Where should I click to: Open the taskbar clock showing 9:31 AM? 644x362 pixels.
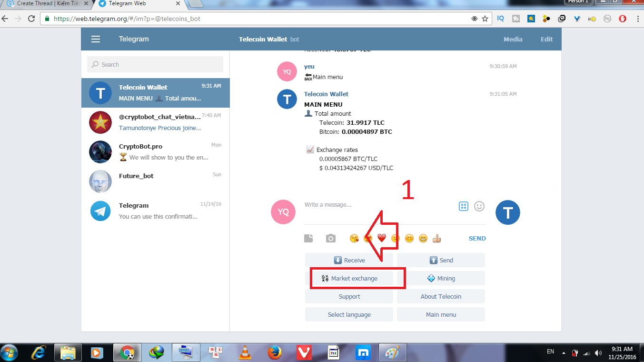point(621,352)
